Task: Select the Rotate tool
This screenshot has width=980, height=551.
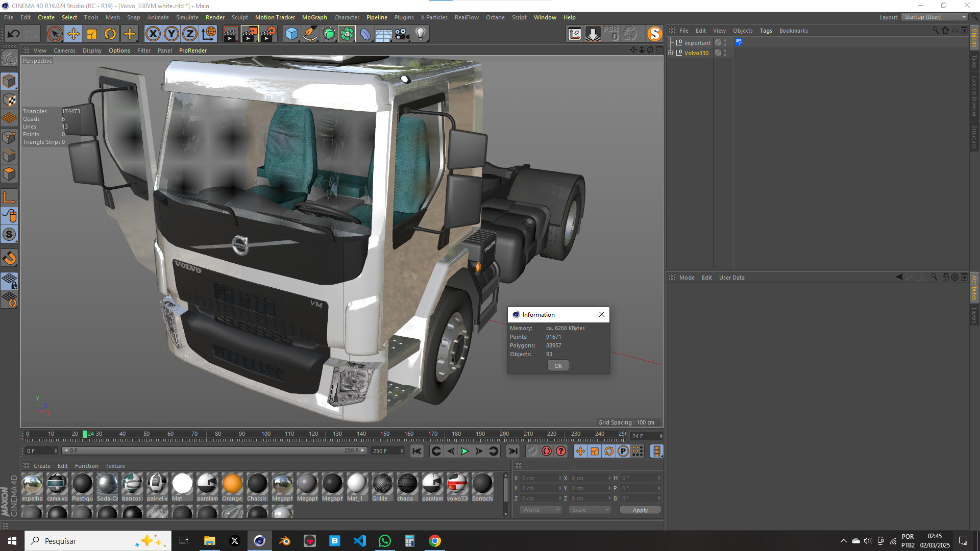Action: (x=110, y=34)
